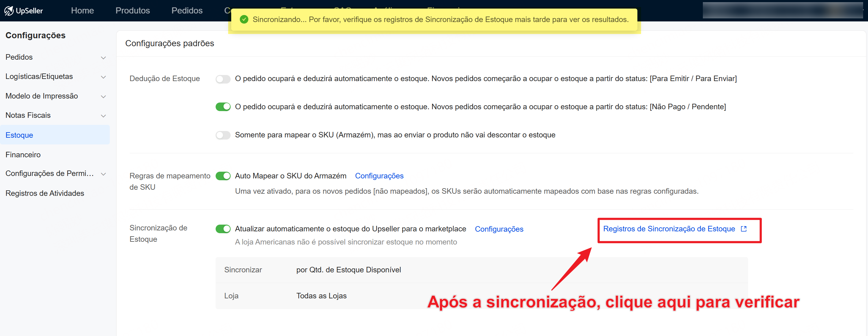Expand the Pedidos sidebar section chevron

point(103,58)
